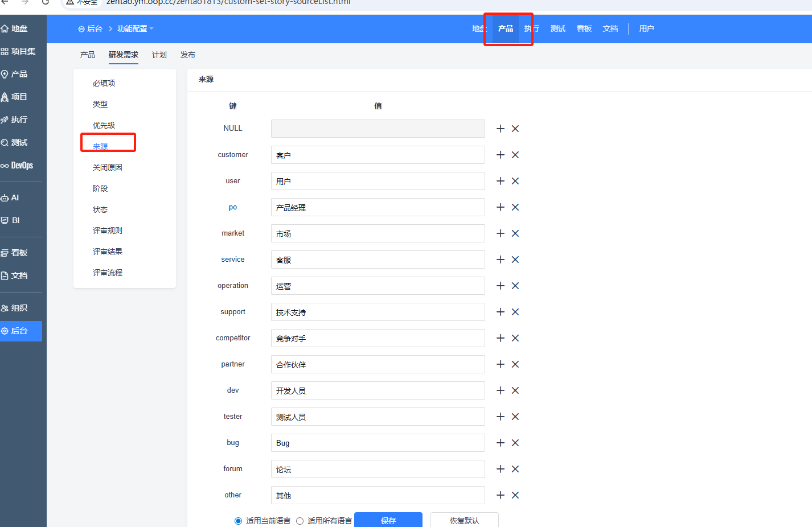Open 组织 in the left sidebar
This screenshot has height=527, width=812.
tap(15, 308)
